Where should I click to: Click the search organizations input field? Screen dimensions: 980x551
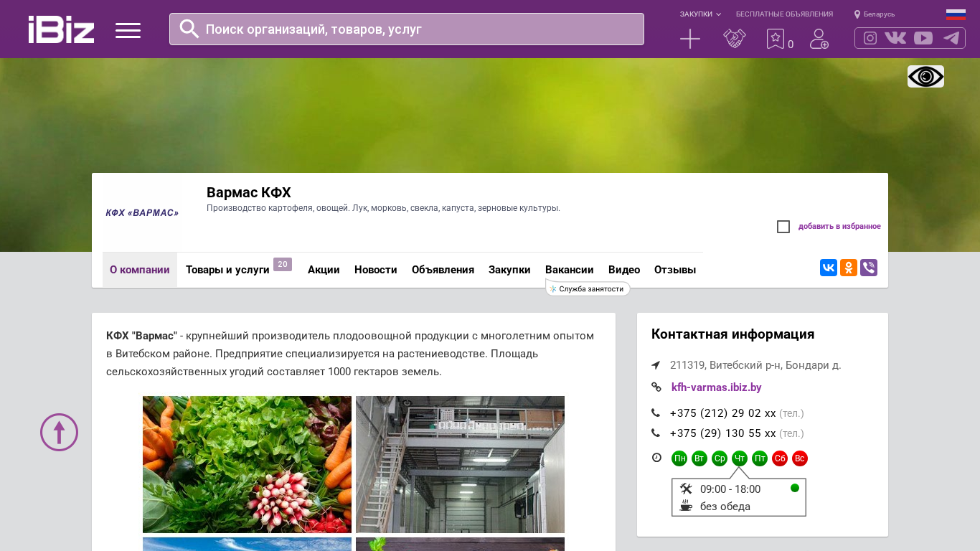(416, 29)
